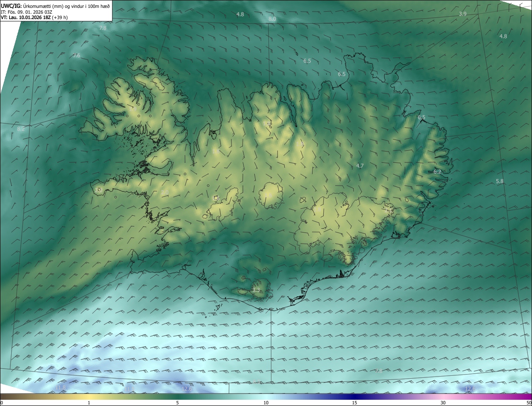Click the 7.6 value label on the map
The height and width of the screenshot is (406, 532).
pos(76,56)
